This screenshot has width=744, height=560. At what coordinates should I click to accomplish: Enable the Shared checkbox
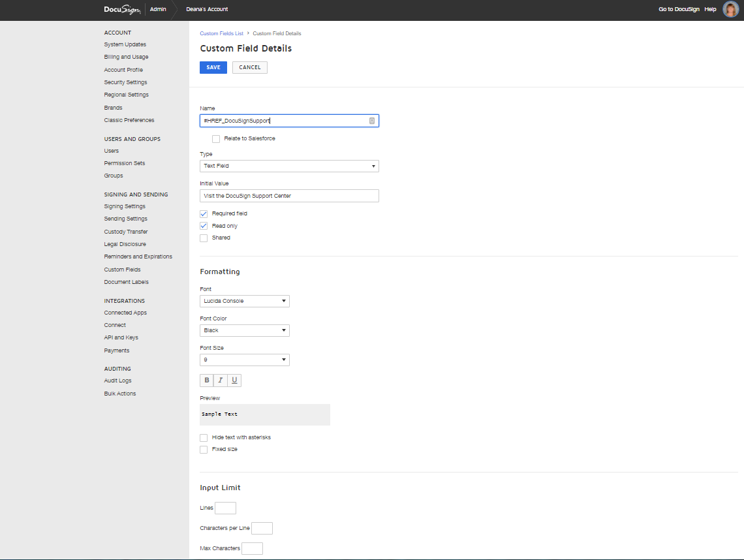(x=204, y=238)
